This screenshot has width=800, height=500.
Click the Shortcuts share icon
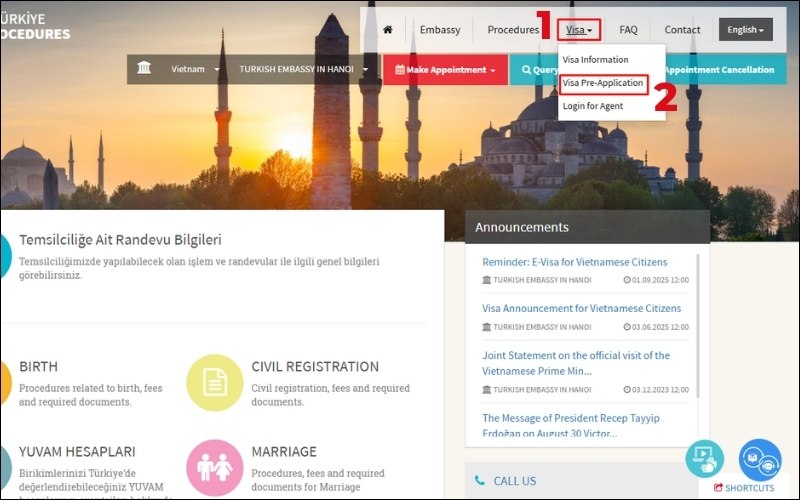[x=718, y=488]
